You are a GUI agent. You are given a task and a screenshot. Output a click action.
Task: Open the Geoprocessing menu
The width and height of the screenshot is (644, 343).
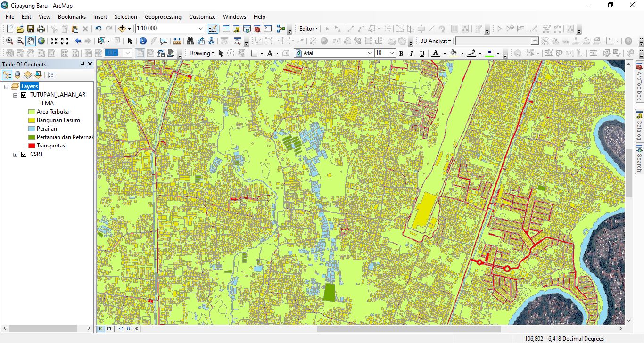[163, 16]
